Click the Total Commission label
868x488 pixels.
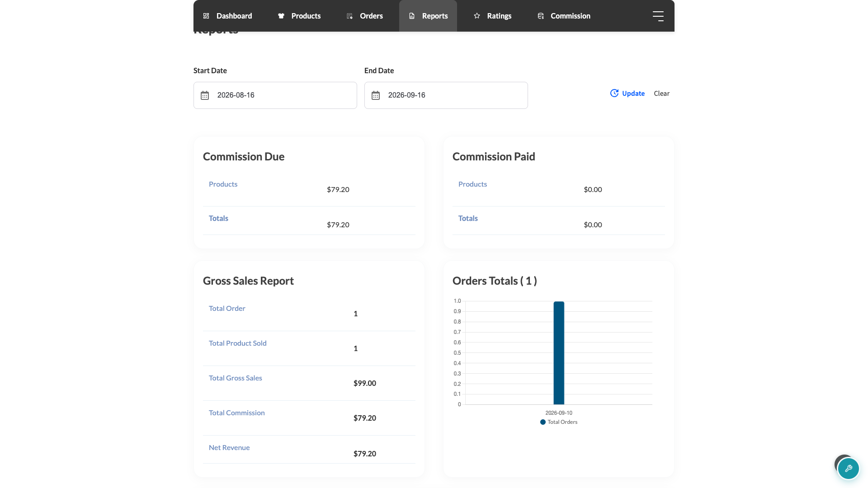(237, 413)
